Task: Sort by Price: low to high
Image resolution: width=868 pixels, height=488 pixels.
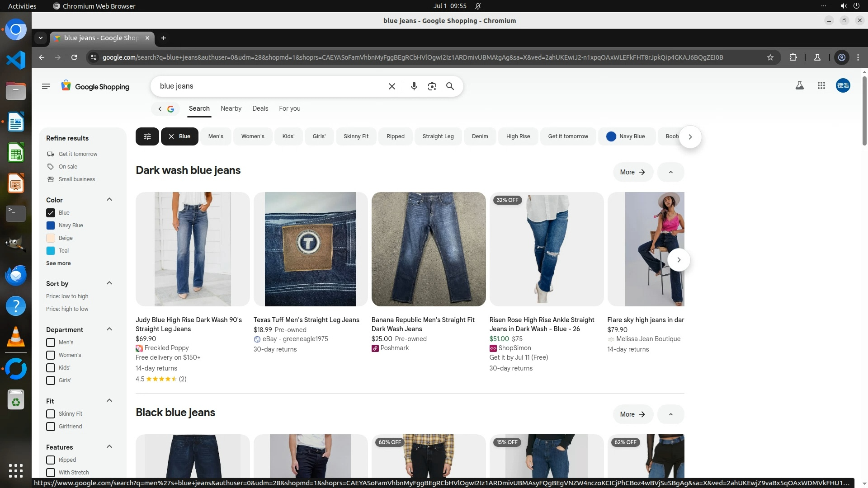Action: [67, 296]
